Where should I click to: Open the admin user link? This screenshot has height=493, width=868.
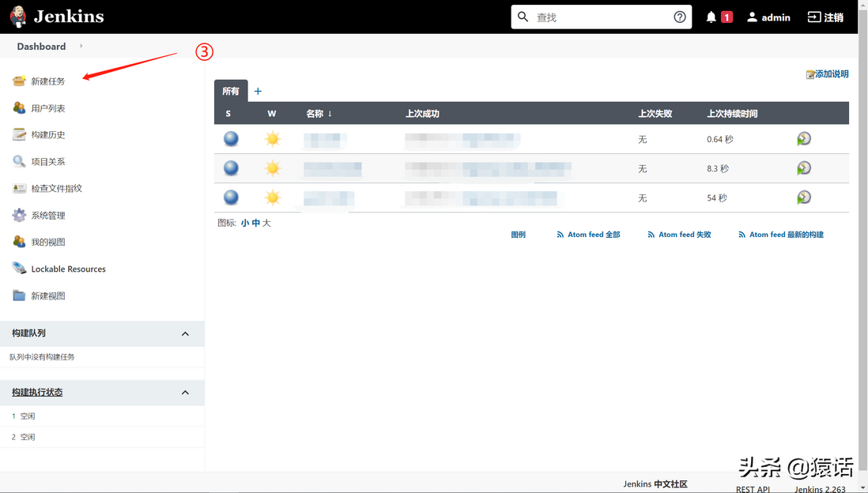coord(768,17)
